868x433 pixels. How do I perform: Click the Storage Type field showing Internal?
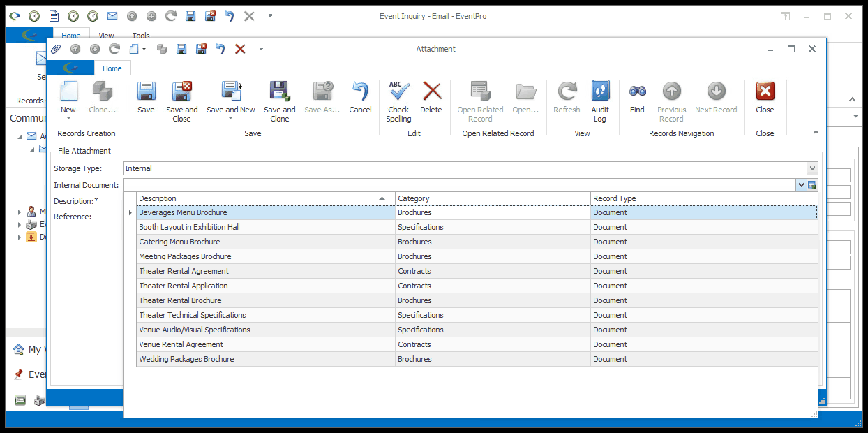(x=465, y=168)
